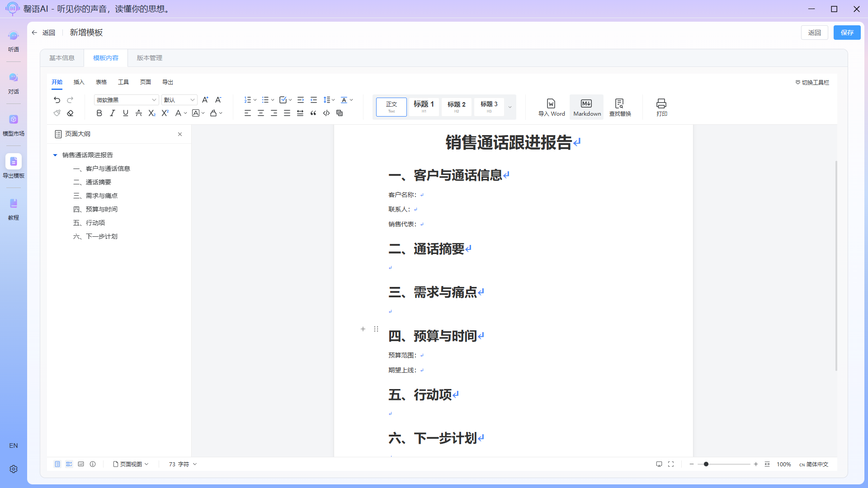
Task: Click 导入 Word icon
Action: (552, 108)
